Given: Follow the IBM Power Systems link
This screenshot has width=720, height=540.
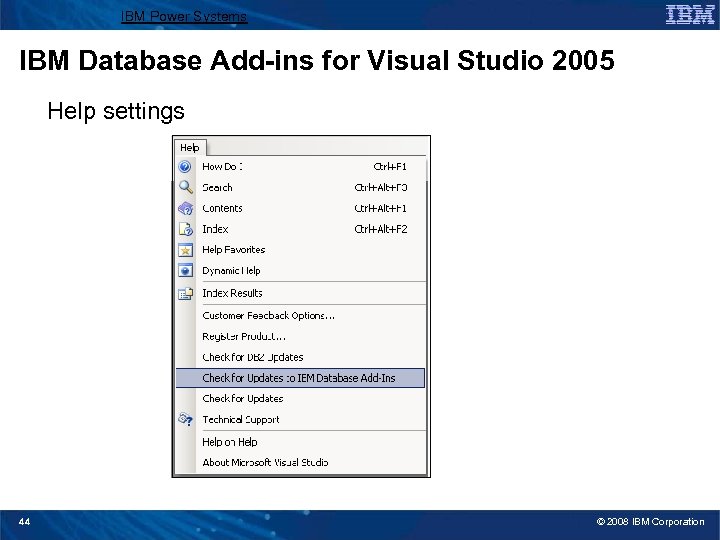Looking at the screenshot, I should pyautogui.click(x=184, y=17).
